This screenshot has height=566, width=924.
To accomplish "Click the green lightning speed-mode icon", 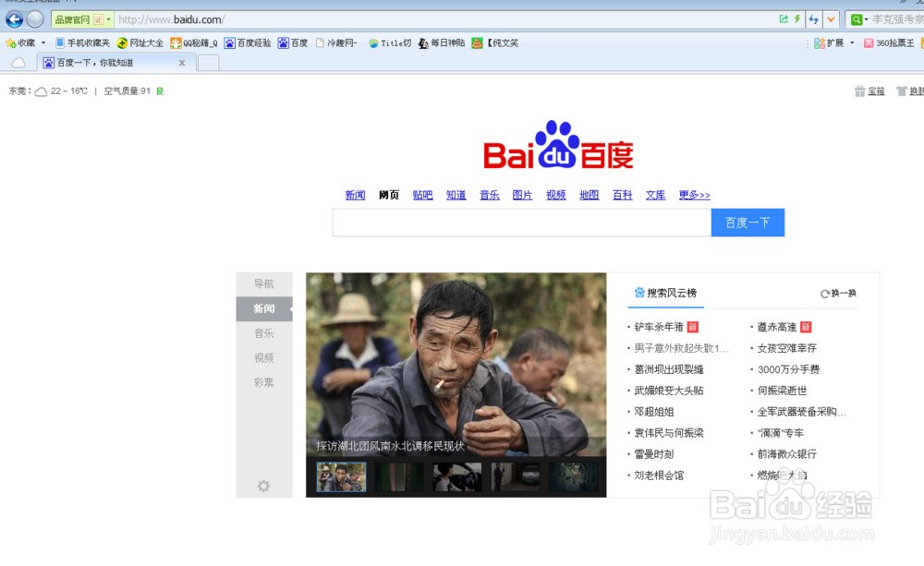I will tap(797, 19).
